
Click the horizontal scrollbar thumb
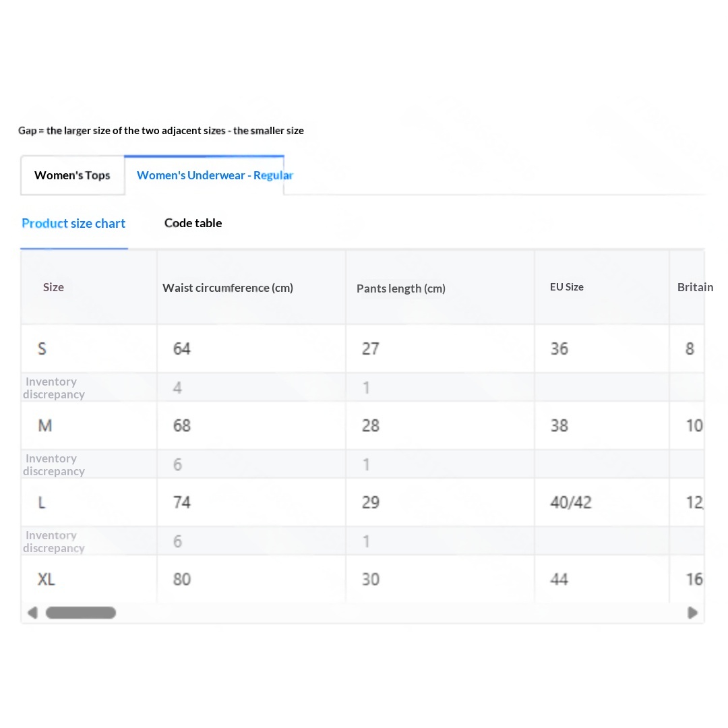coord(81,613)
